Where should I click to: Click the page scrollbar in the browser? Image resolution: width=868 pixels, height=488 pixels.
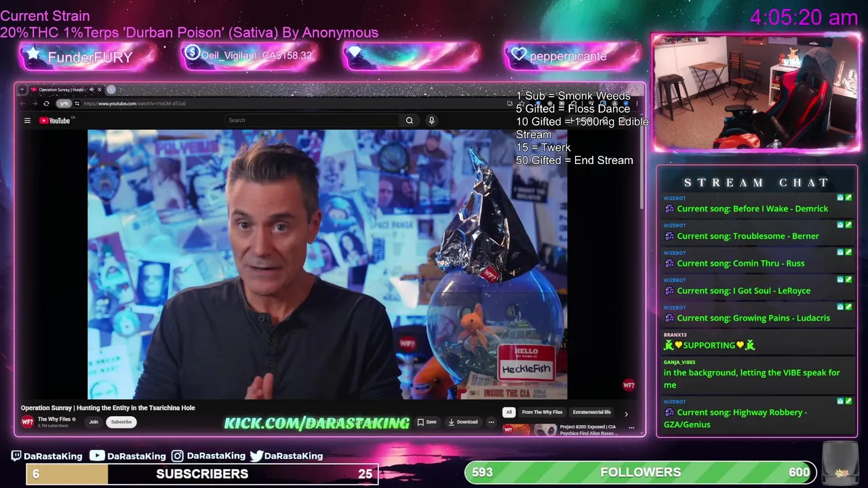pos(643,169)
